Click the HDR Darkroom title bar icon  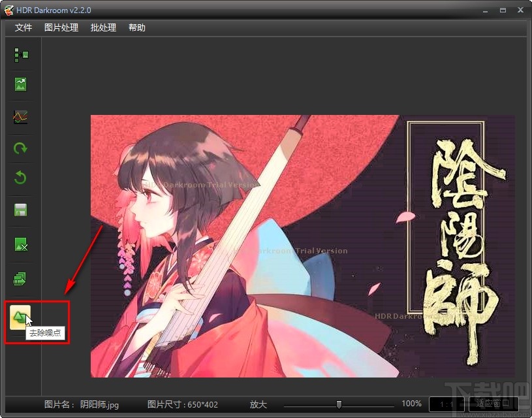9,10
